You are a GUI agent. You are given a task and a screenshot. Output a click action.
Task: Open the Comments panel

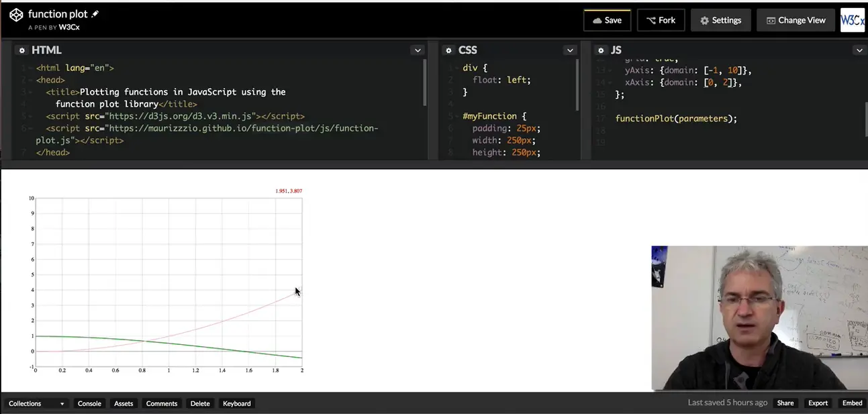click(162, 403)
